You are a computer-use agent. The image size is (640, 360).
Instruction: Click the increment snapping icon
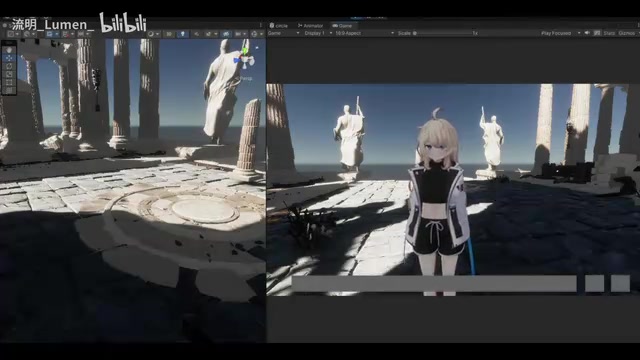[x=81, y=34]
